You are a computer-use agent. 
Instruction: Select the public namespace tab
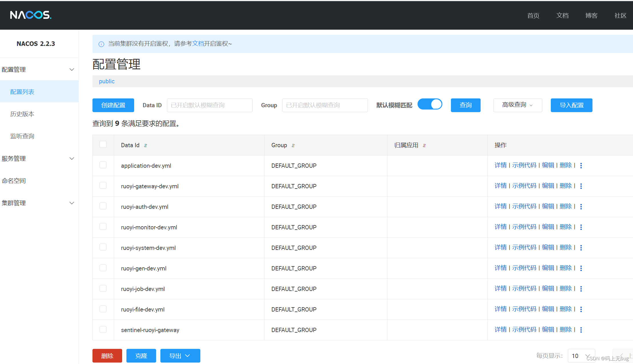pyautogui.click(x=107, y=81)
